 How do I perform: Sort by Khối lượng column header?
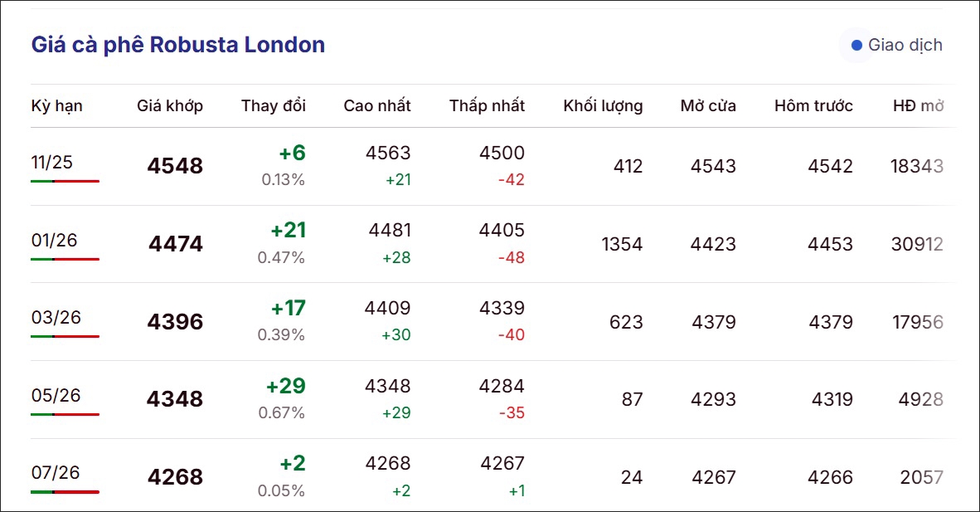(x=603, y=105)
